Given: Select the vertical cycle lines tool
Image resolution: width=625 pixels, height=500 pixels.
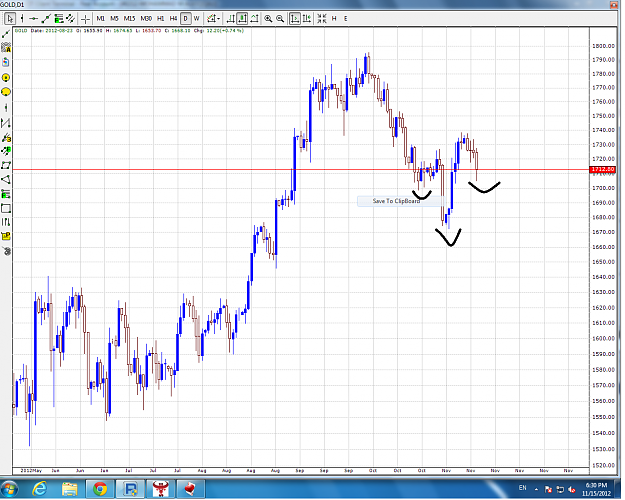Looking at the screenshot, I should [6, 222].
